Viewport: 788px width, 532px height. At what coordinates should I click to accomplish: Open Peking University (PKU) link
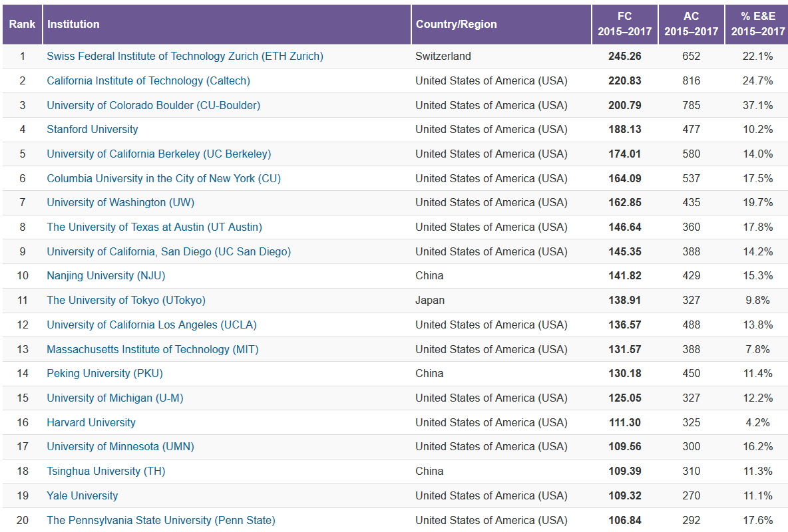(105, 374)
